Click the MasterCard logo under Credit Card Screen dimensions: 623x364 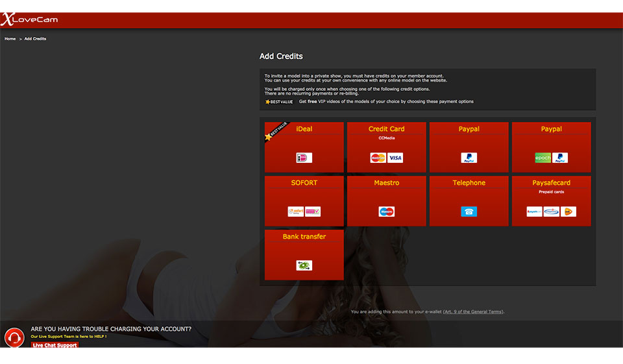(x=378, y=158)
